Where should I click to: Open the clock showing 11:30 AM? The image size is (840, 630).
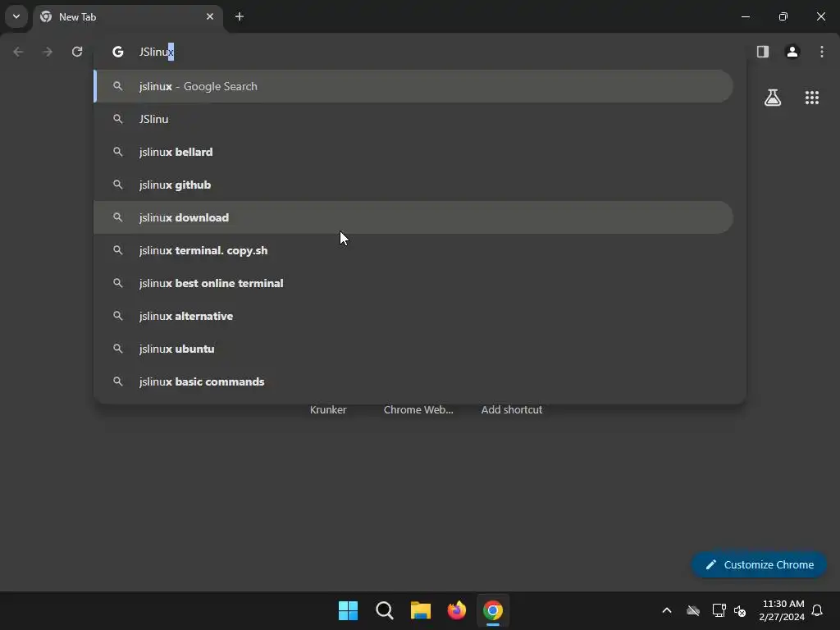(782, 610)
